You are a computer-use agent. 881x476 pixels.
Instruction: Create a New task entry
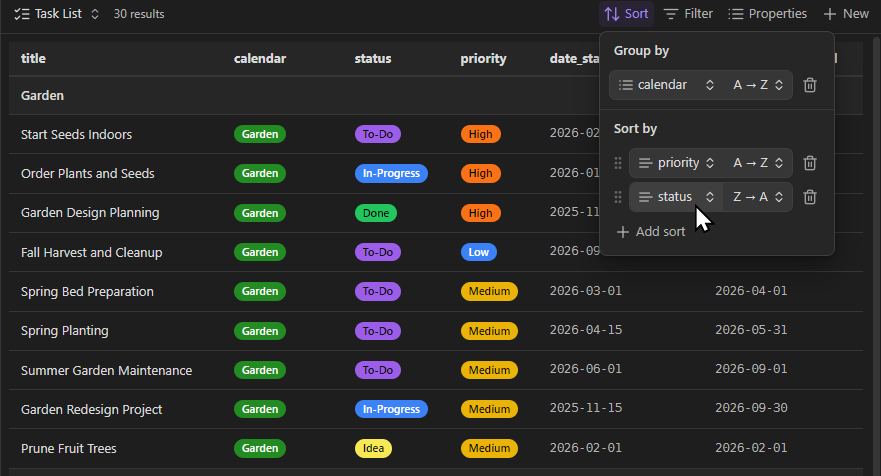pos(845,14)
